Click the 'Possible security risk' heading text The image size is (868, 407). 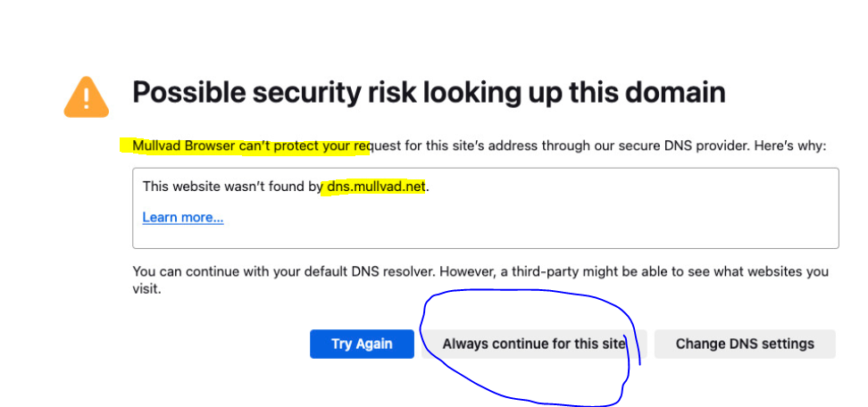(268, 92)
